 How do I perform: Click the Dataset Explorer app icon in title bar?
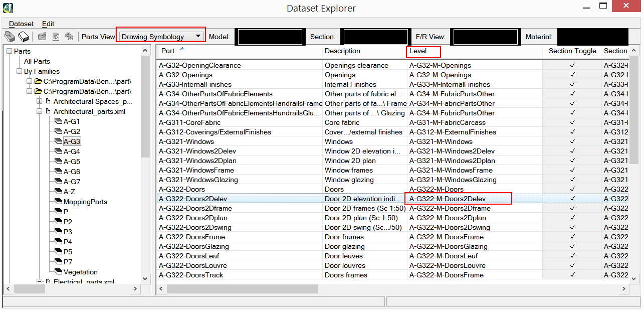9,8
